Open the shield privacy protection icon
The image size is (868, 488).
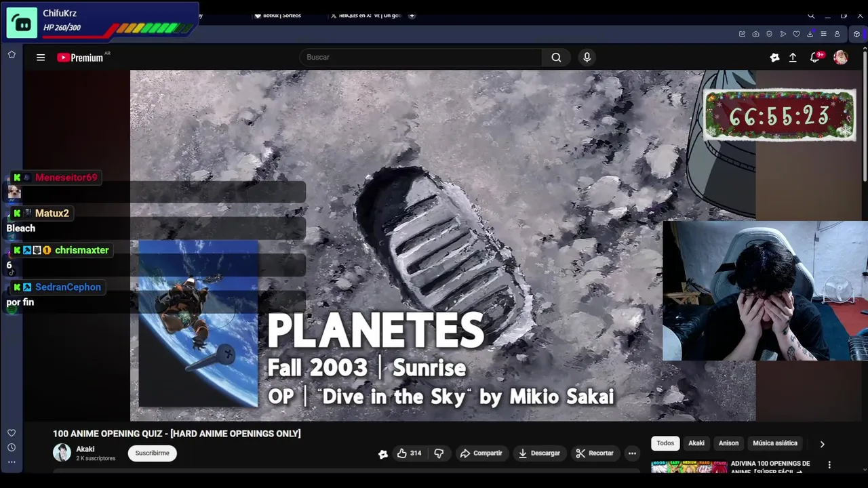pyautogui.click(x=769, y=34)
